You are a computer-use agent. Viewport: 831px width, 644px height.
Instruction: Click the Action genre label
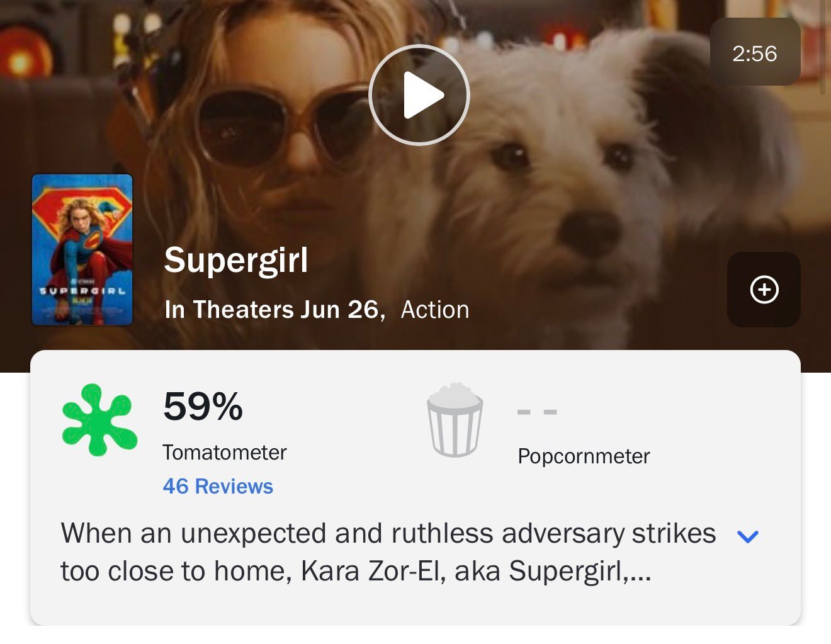(435, 310)
